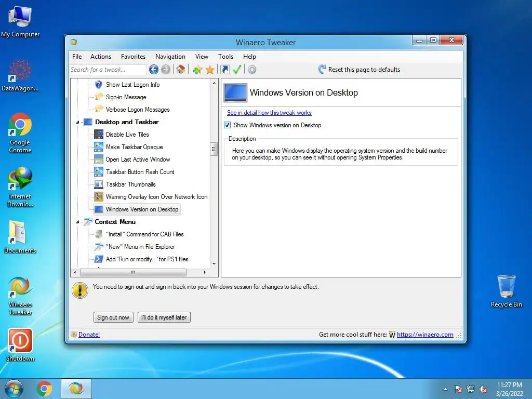
Task: Click the tree scroll up arrow
Action: [214, 83]
